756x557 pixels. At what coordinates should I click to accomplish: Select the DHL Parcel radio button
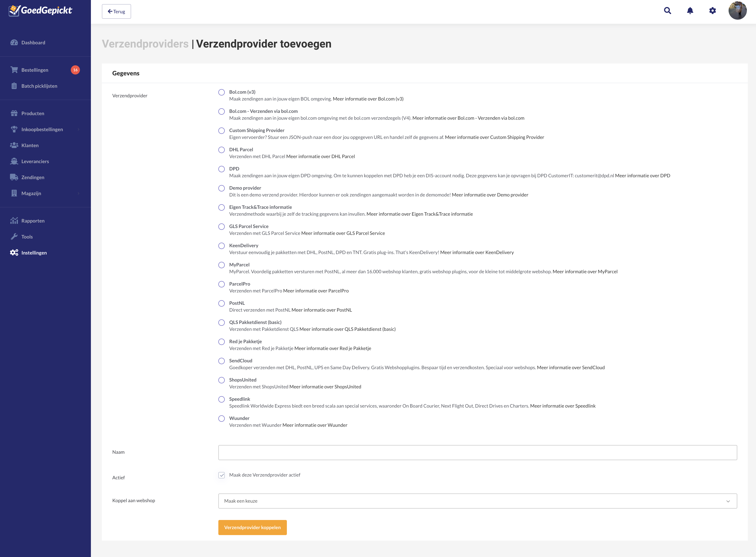pos(222,150)
